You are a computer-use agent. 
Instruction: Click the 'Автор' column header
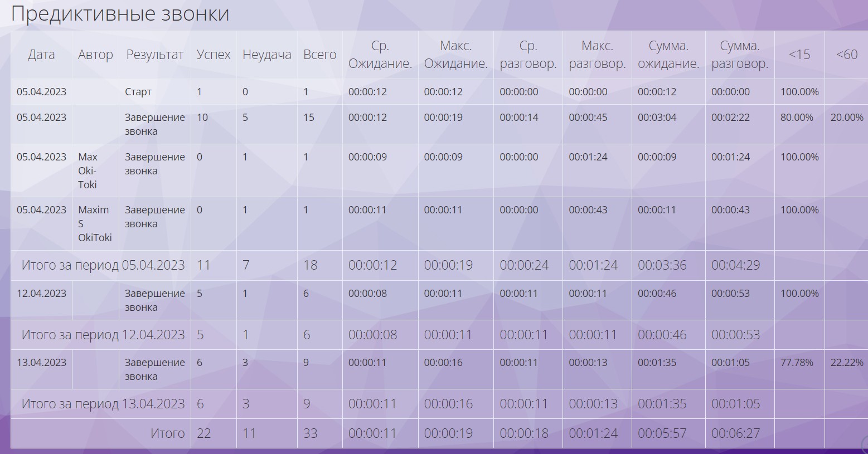pyautogui.click(x=95, y=55)
